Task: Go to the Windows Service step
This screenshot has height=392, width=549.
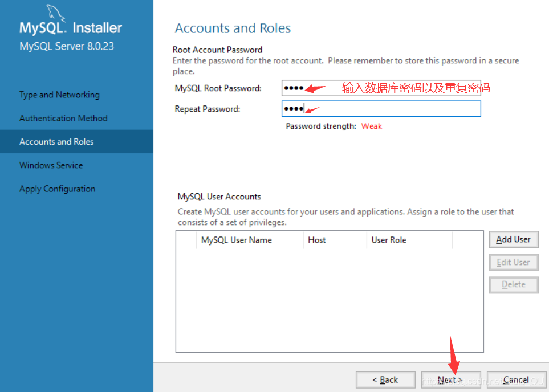Action: click(x=51, y=165)
